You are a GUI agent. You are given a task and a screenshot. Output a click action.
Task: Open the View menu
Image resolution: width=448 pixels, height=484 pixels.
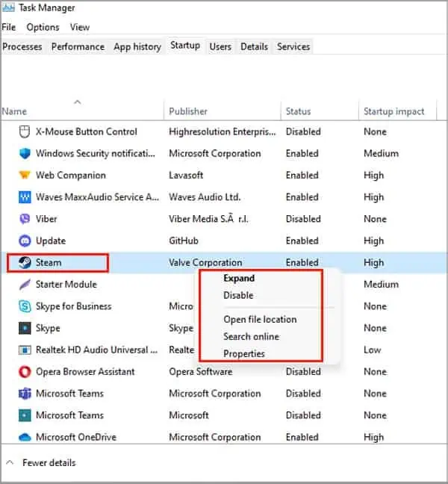coord(80,27)
